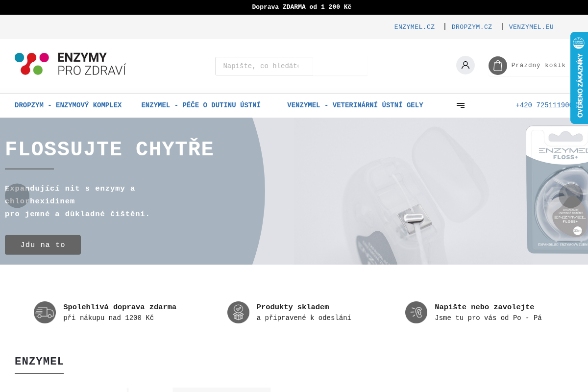Click the Enzymel Floss+ product image
The width and height of the screenshot is (588, 392).
tap(557, 190)
